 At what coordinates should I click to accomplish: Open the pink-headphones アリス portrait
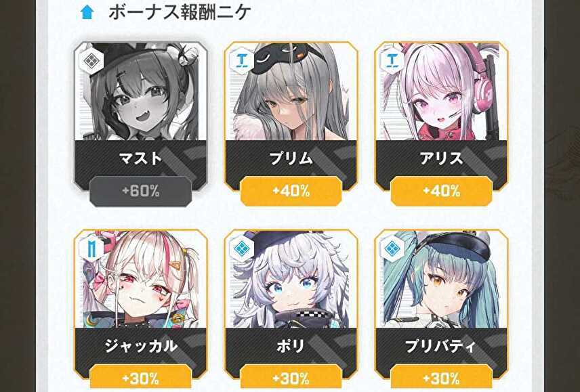coord(441,91)
